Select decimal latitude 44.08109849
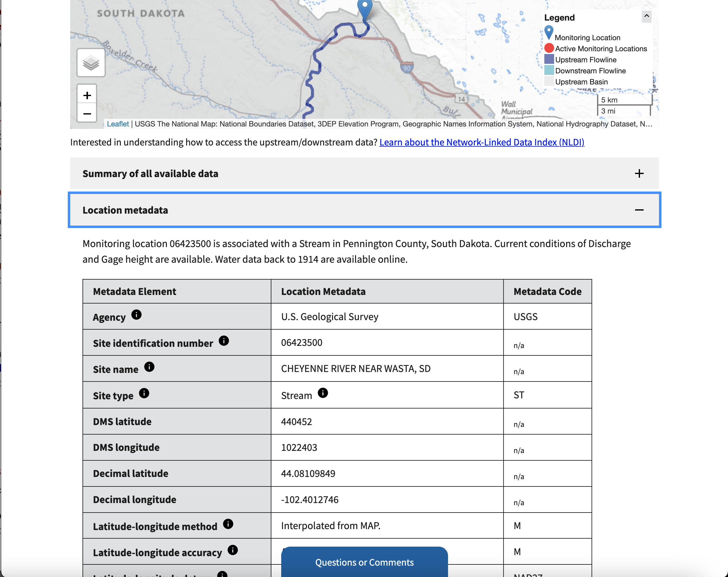 click(308, 473)
